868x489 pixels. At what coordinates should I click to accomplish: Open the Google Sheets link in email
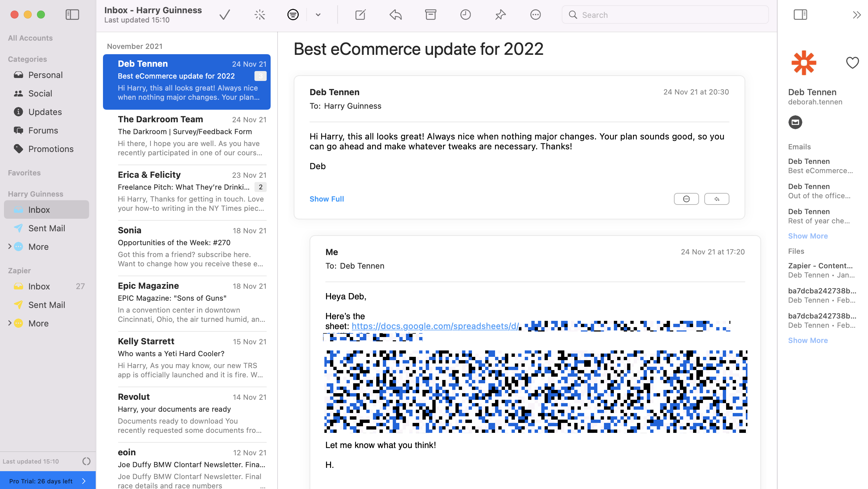[x=436, y=326]
